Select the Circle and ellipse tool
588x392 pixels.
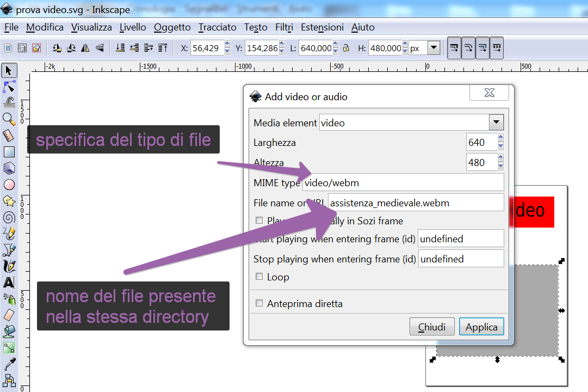pyautogui.click(x=9, y=185)
